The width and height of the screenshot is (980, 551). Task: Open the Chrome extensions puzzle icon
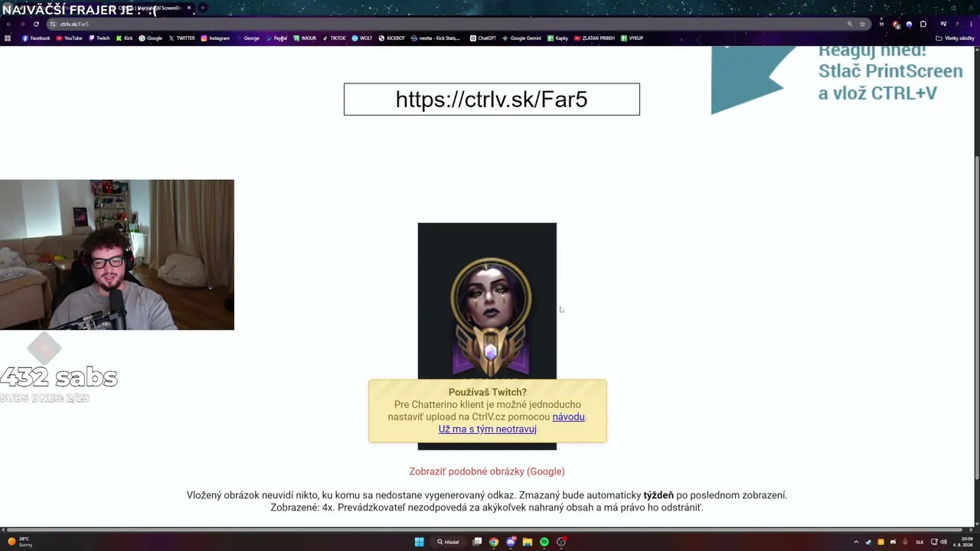coord(923,24)
